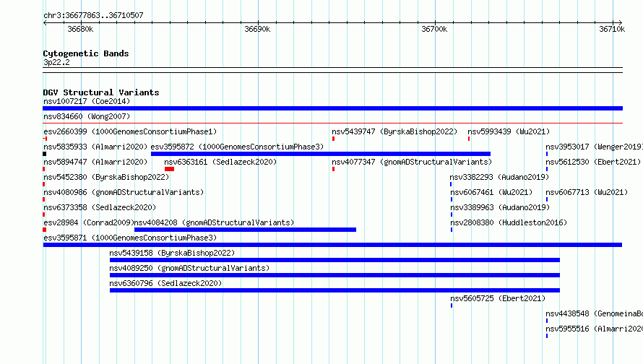This screenshot has width=643, height=364.
Task: Click the 36700k ruler label
Action: pos(434,29)
